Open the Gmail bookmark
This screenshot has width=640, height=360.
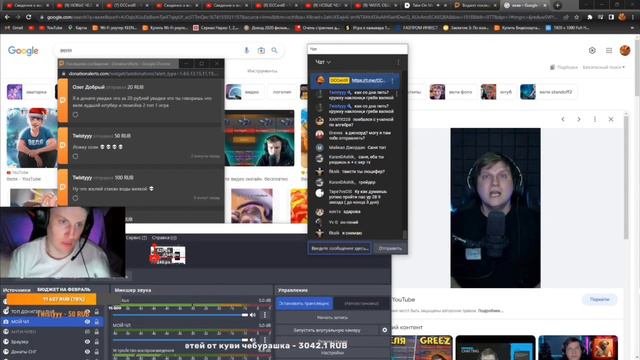click(x=14, y=28)
